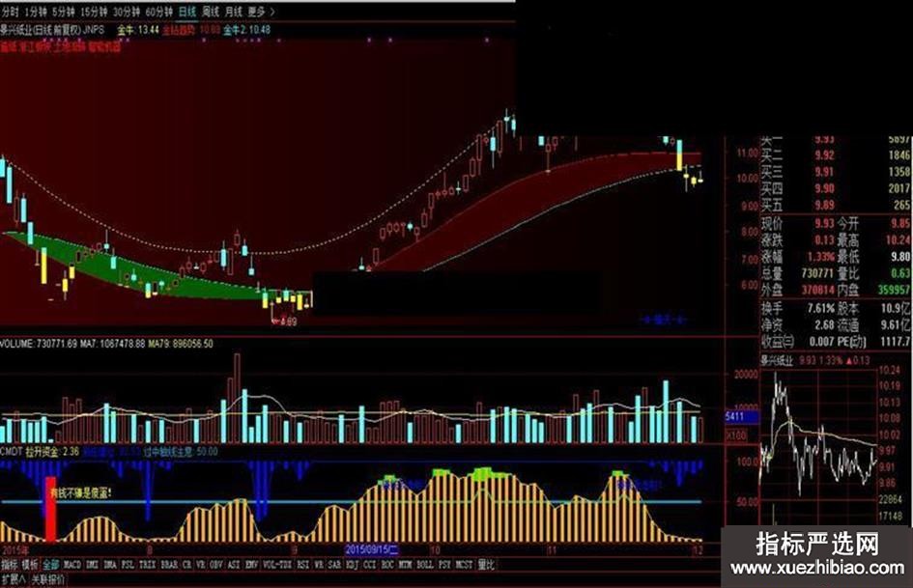
Task: Switch to the 分时 chart tab
Action: click(x=10, y=12)
